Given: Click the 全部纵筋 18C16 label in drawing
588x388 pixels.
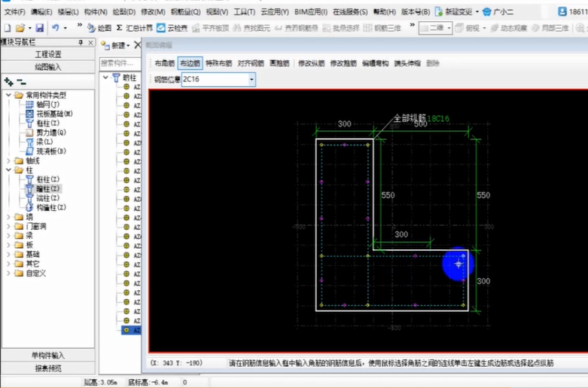Looking at the screenshot, I should [421, 118].
